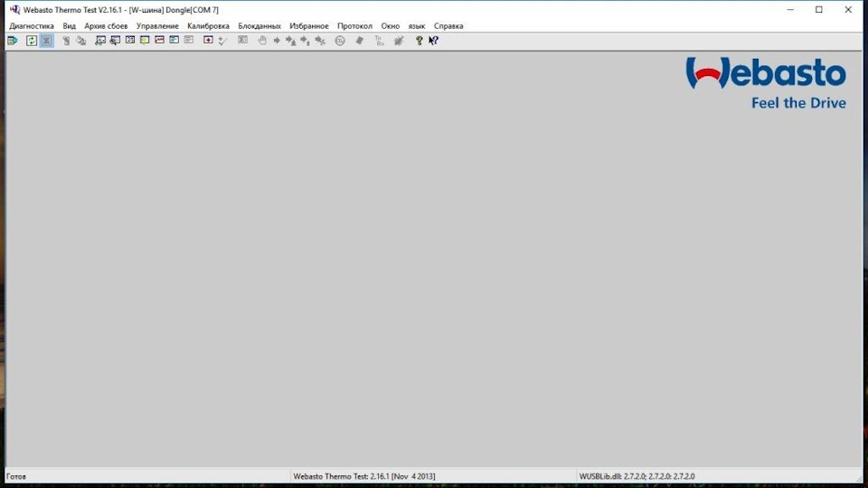Click the blue-striped window toolbar icon
Screen dimensions: 868x488
(x=174, y=41)
